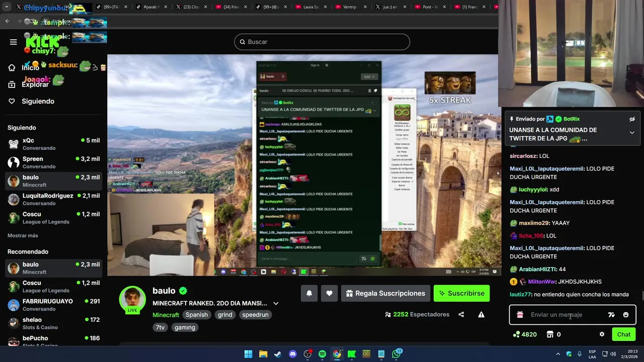Hide the pinned BotRix message
The width and height of the screenshot is (644, 362).
point(632,119)
